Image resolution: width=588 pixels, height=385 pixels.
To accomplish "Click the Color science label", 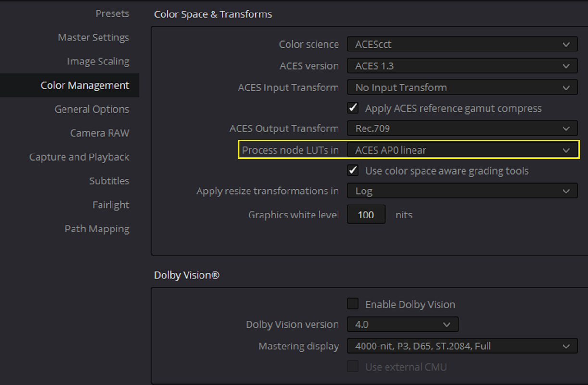I will 309,44.
